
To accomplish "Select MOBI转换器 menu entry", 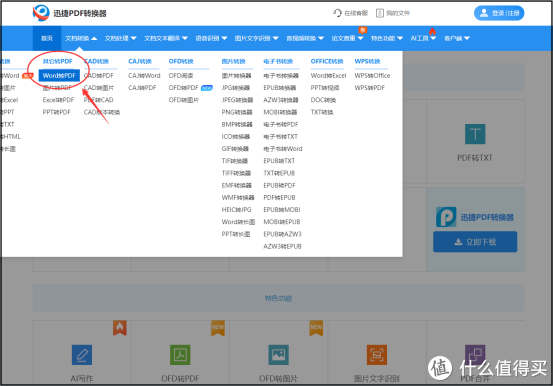I will pyautogui.click(x=280, y=112).
